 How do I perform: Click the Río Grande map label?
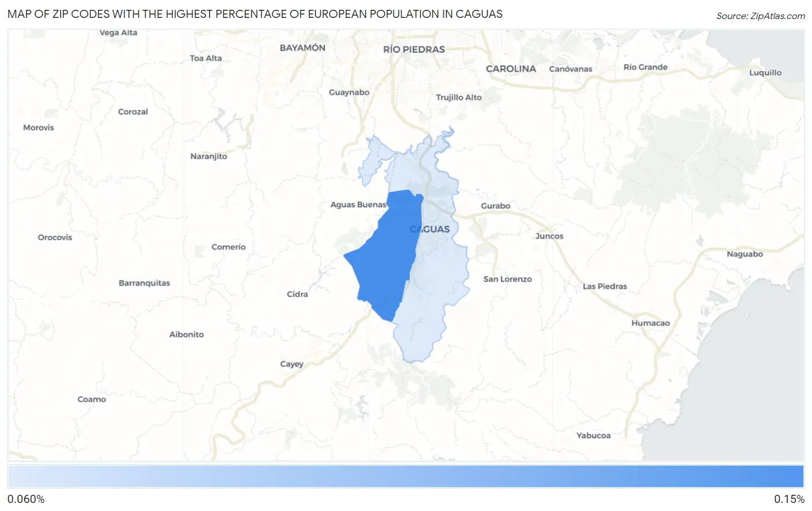click(645, 67)
